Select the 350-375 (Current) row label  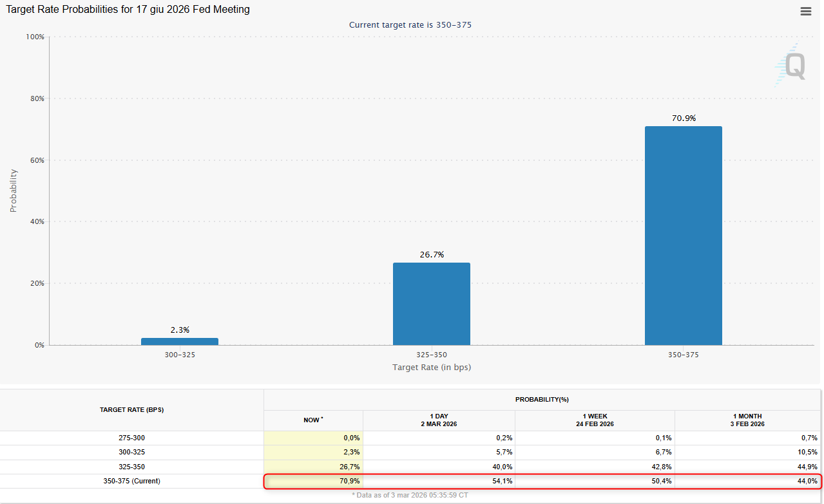point(131,481)
